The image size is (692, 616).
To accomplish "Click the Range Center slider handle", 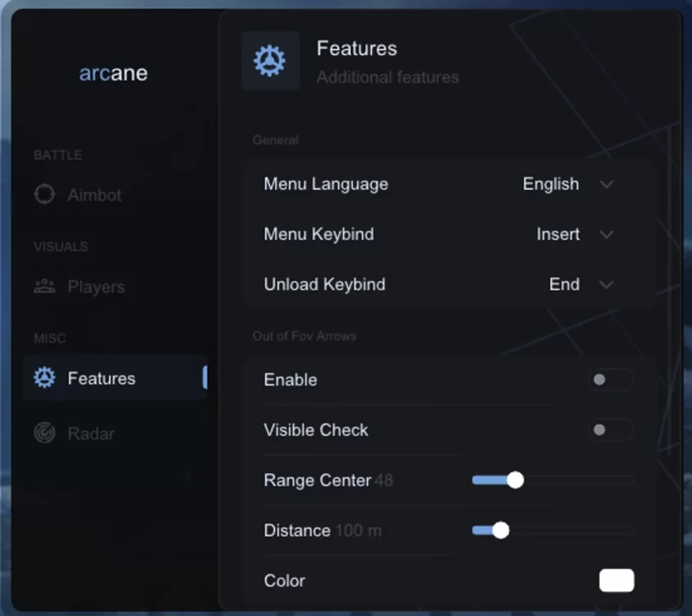I will pos(515,480).
